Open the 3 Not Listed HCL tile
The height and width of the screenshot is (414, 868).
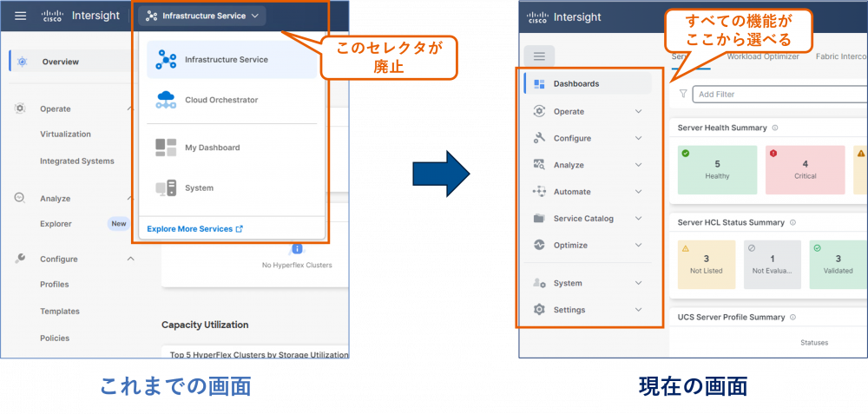pyautogui.click(x=707, y=265)
